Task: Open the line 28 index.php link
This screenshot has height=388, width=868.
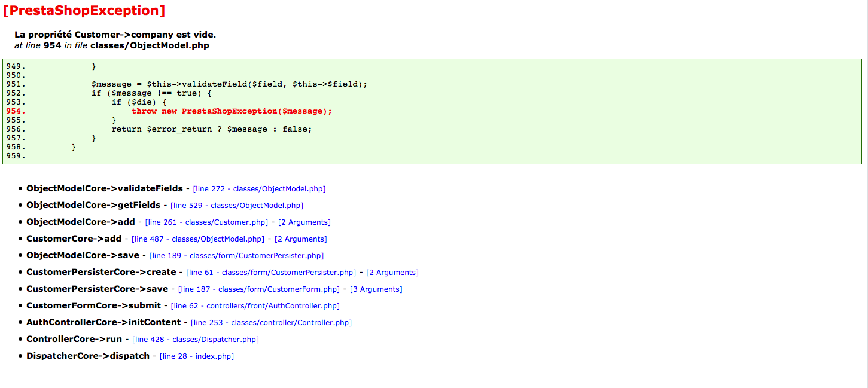Action: [197, 356]
